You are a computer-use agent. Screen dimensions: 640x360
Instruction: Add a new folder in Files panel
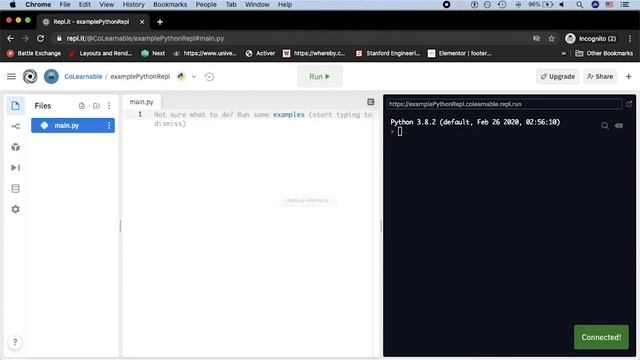[96, 106]
